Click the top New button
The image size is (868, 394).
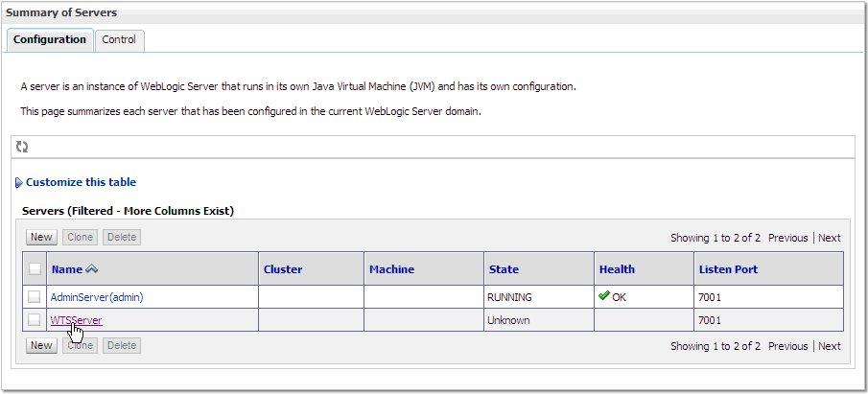click(41, 237)
